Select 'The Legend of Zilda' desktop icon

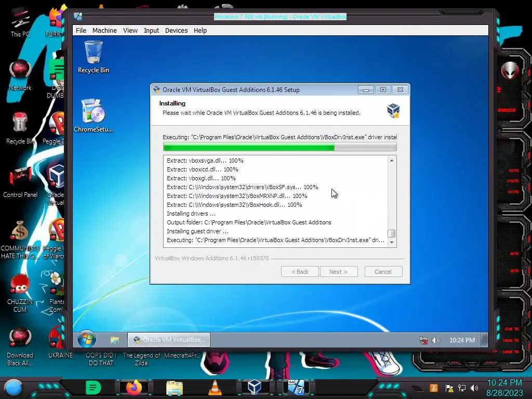click(x=141, y=359)
